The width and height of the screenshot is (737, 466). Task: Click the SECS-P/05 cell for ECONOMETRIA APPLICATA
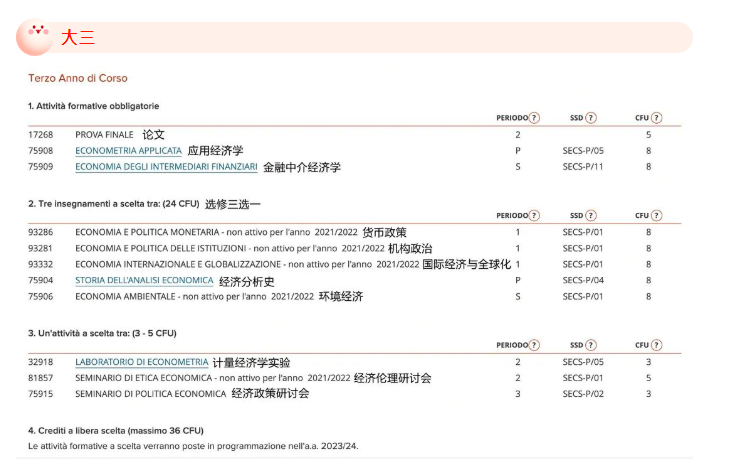tap(583, 150)
